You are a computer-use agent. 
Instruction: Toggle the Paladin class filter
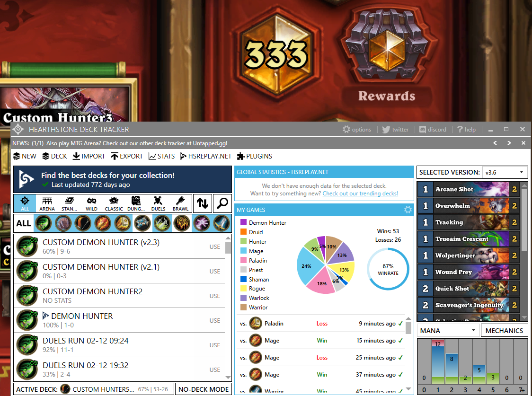click(123, 223)
